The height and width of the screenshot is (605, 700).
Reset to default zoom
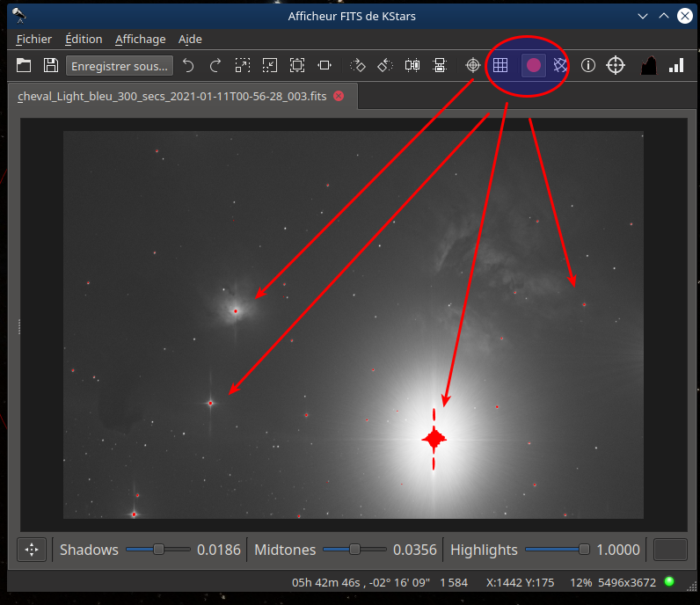click(x=297, y=66)
